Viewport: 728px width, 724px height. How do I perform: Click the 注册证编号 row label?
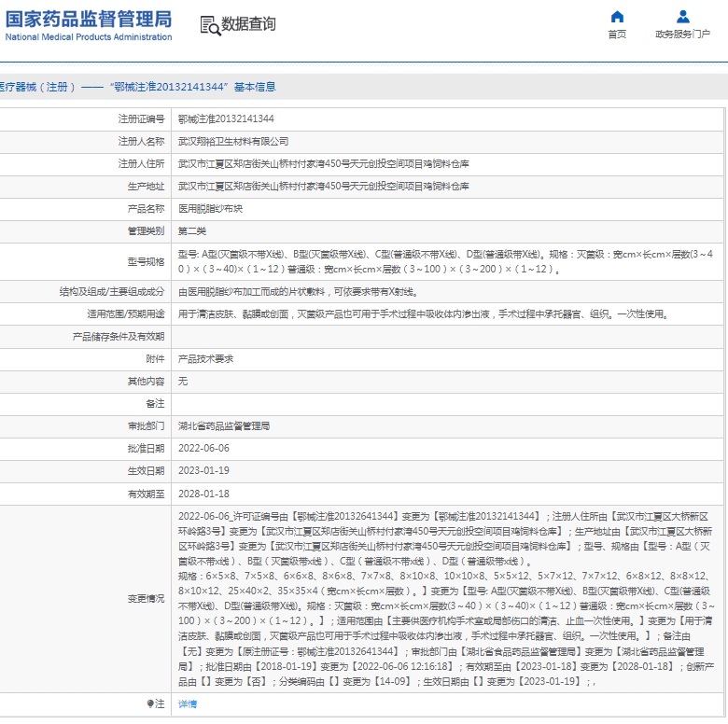point(141,118)
